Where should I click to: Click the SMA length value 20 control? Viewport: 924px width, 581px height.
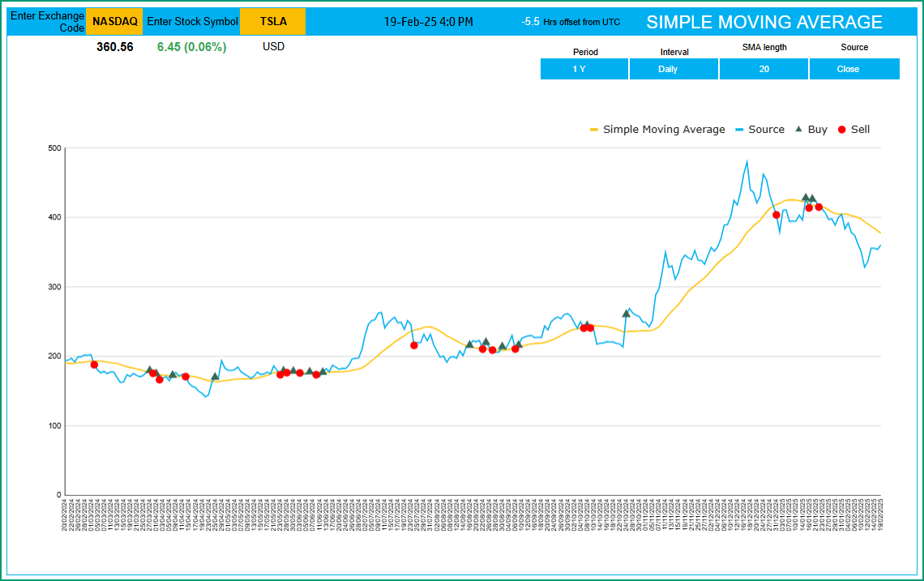pos(764,69)
